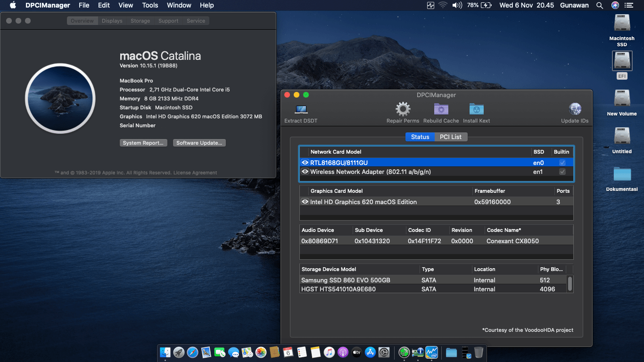Toggle visibility of Intel HD Graphics 620
The width and height of the screenshot is (644, 362).
tap(305, 202)
